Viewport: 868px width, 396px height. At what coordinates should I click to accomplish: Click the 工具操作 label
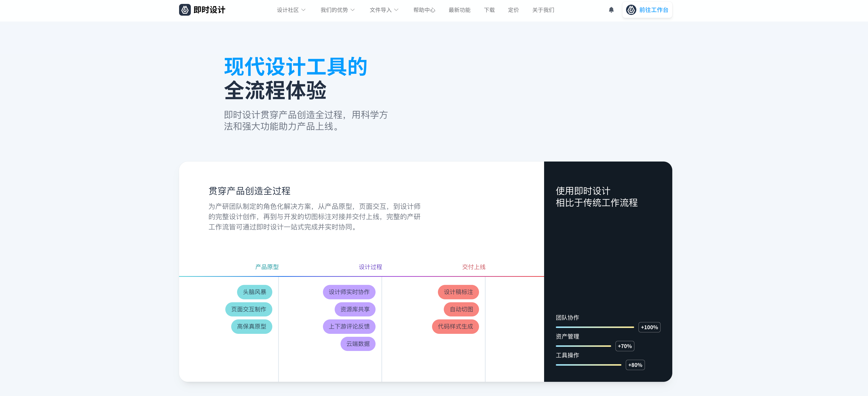(x=567, y=355)
